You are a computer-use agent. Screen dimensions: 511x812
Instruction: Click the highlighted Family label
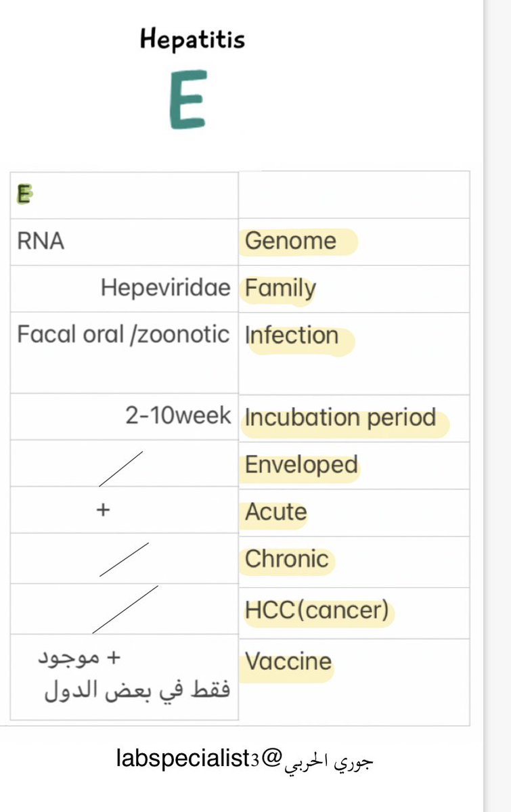(x=280, y=289)
